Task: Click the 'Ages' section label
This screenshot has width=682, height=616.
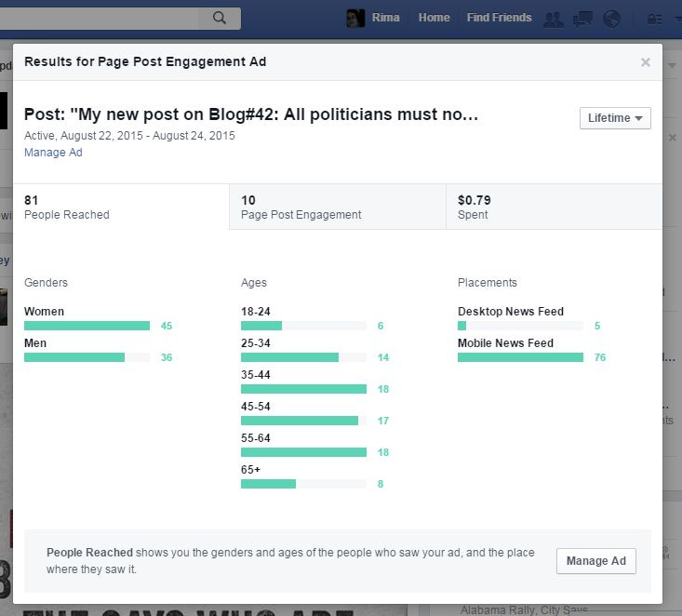Action: pos(254,283)
